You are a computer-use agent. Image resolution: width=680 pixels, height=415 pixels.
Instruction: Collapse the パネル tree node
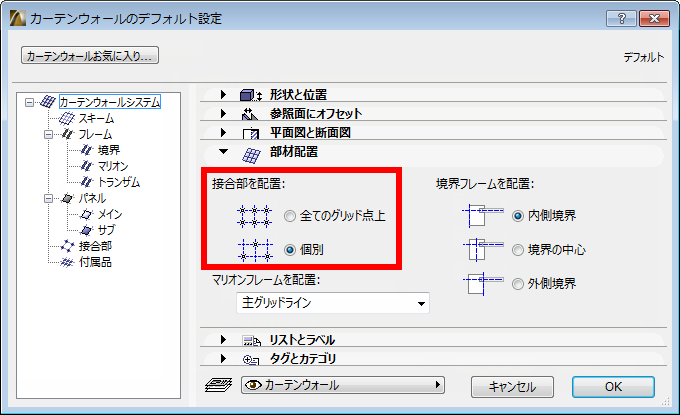click(48, 198)
